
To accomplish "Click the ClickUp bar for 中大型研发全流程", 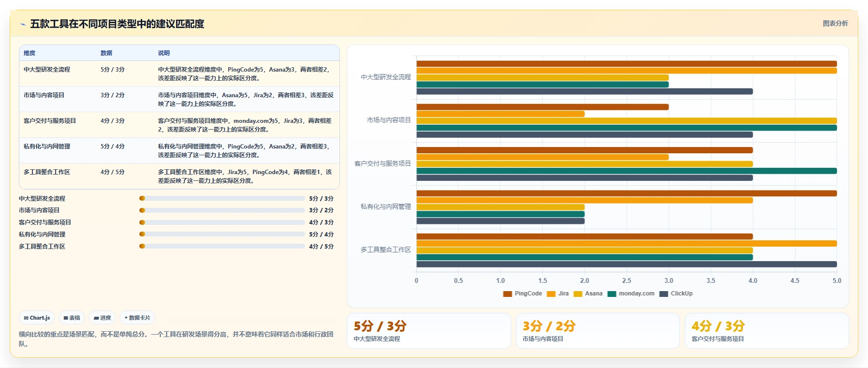I will click(585, 91).
